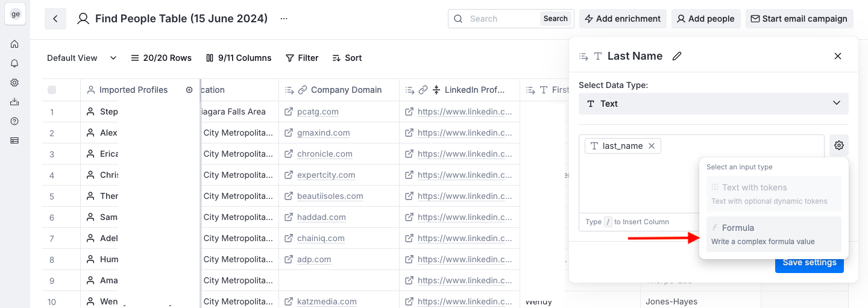Open the Text data type dropdown
868x308 pixels.
[x=713, y=104]
